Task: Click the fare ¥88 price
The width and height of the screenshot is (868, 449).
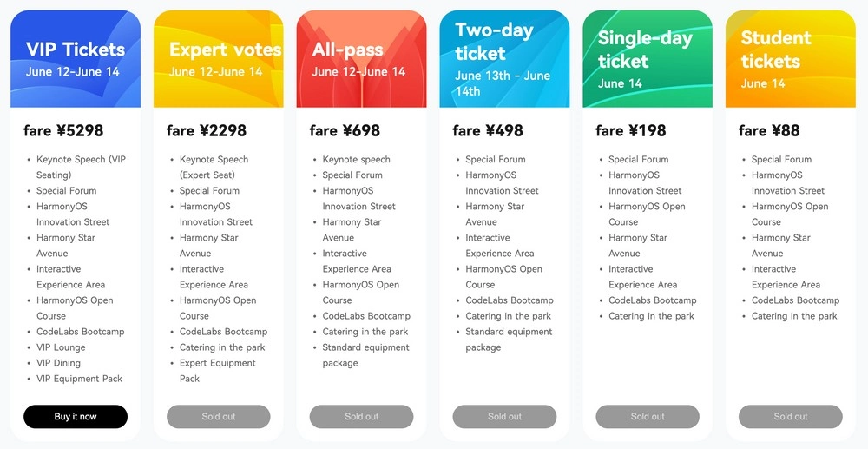Action: tap(769, 130)
